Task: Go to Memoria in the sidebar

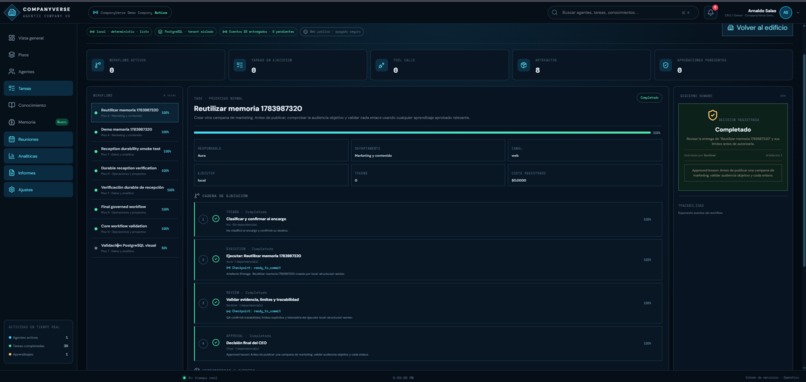Action: pyautogui.click(x=38, y=122)
